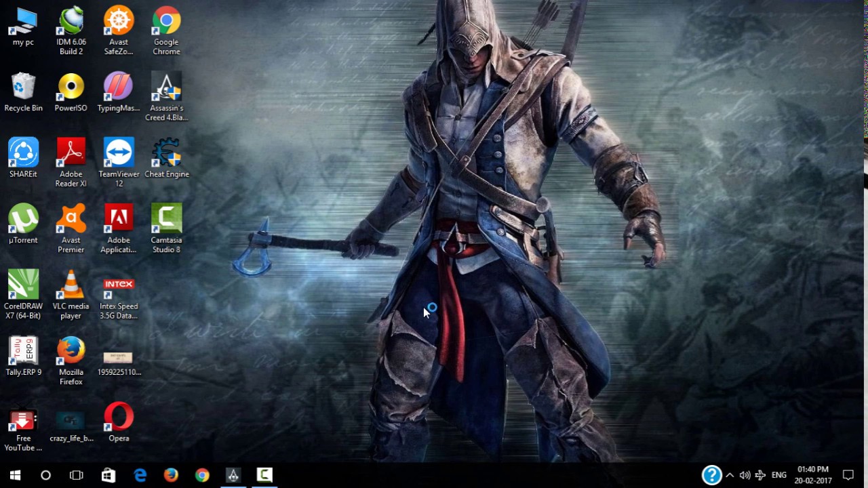Viewport: 868px width, 488px height.
Task: Select the TypingMaster shortcut
Action: pyautogui.click(x=119, y=93)
